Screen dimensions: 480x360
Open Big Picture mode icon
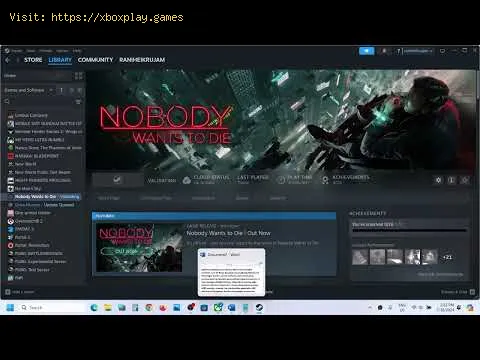[442, 51]
